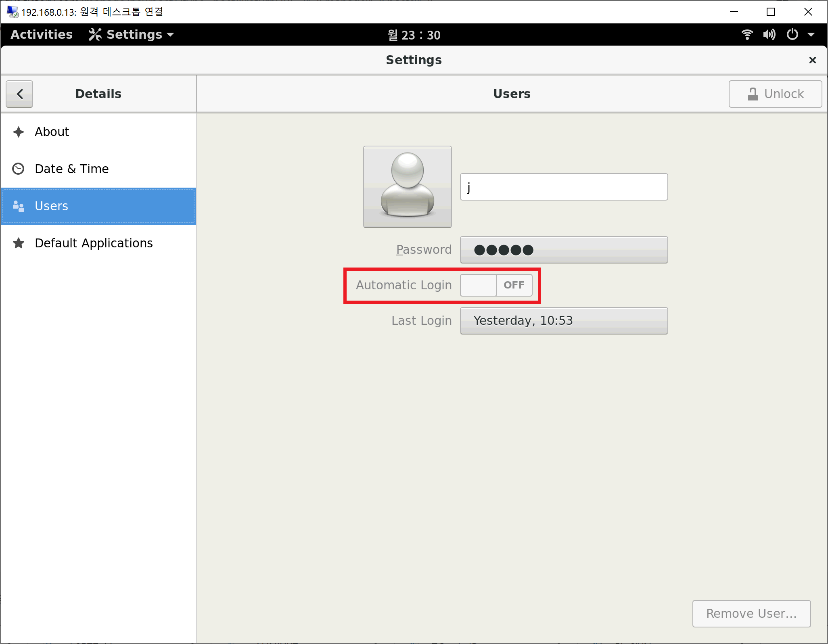Click the Wi-Fi icon in top bar
The image size is (828, 644).
pos(747,35)
